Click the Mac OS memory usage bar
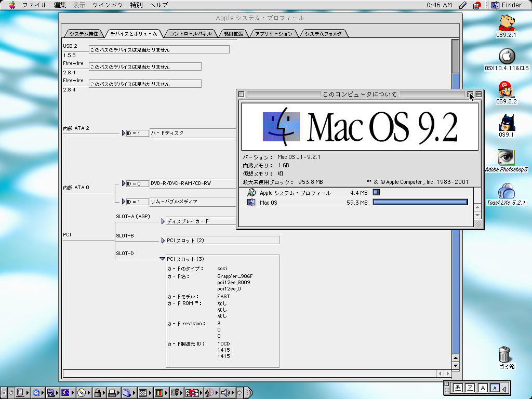 420,202
